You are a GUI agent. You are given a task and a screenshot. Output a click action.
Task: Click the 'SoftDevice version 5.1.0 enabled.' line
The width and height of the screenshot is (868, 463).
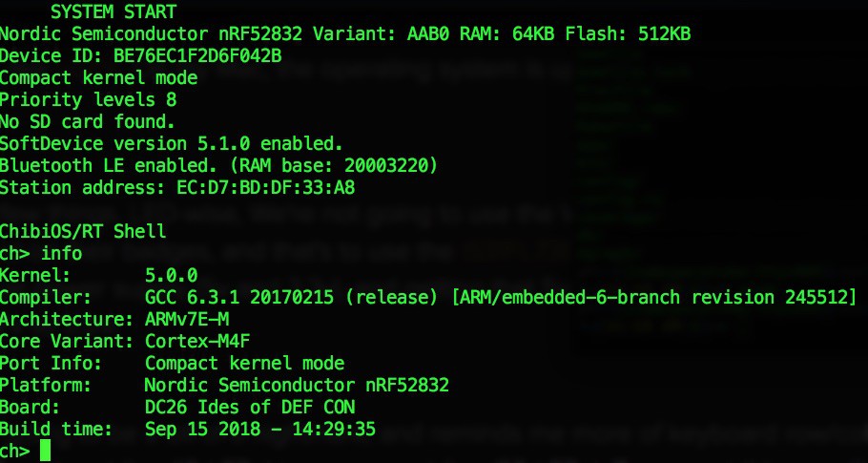pos(171,143)
